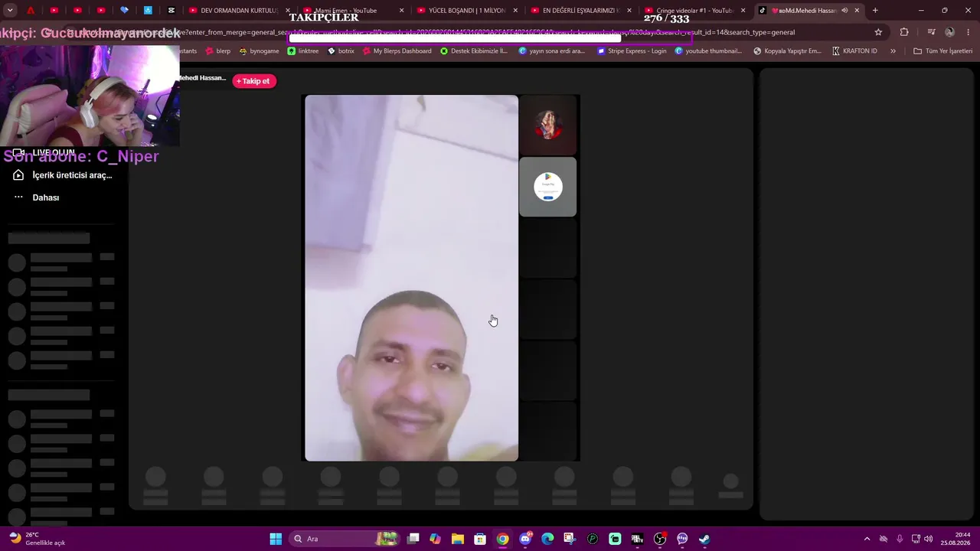
Task: Open the Destek Ekibimizle bookmark
Action: (x=474, y=51)
